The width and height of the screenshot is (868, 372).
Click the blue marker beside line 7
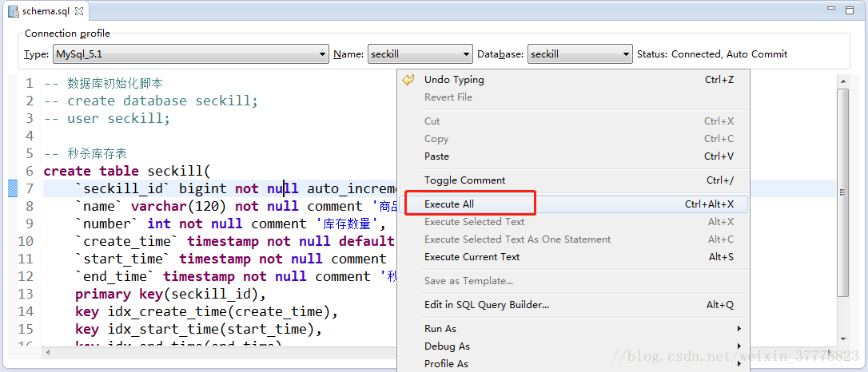pyautogui.click(x=14, y=188)
